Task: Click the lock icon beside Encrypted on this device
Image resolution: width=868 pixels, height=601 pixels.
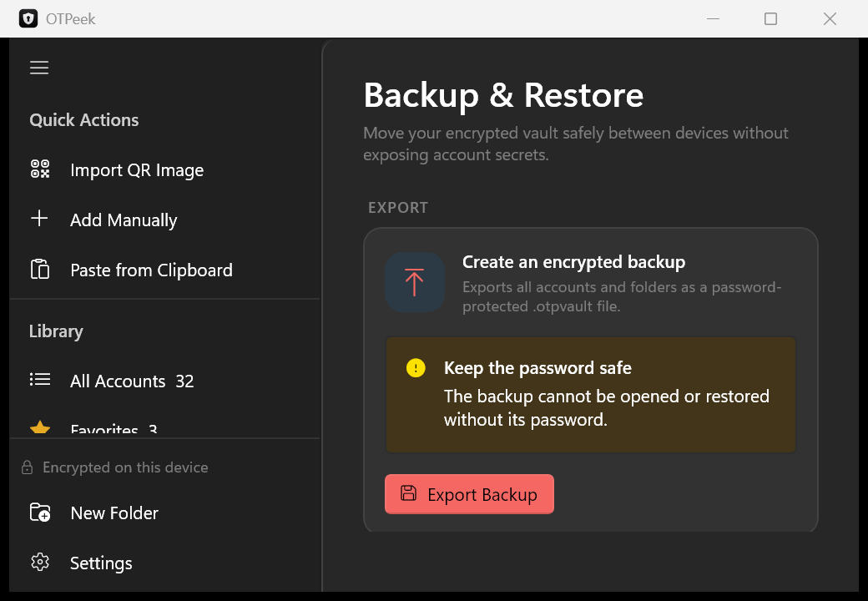Action: [x=27, y=467]
